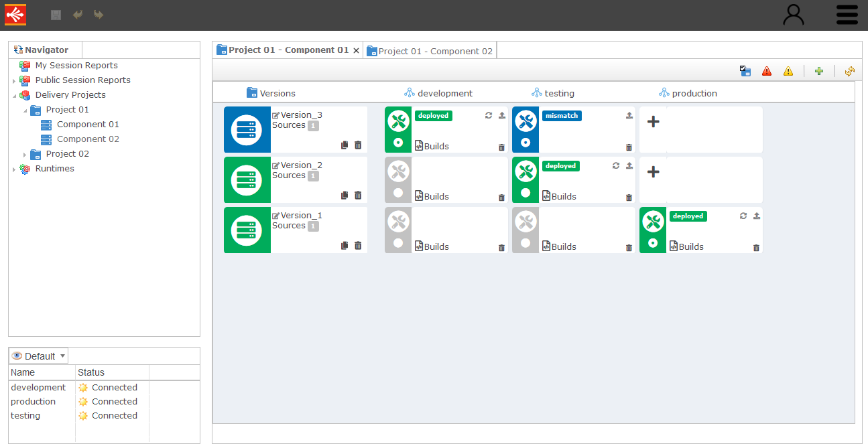This screenshot has height=448, width=868.
Task: Click the mismatch status badge
Action: 562,115
